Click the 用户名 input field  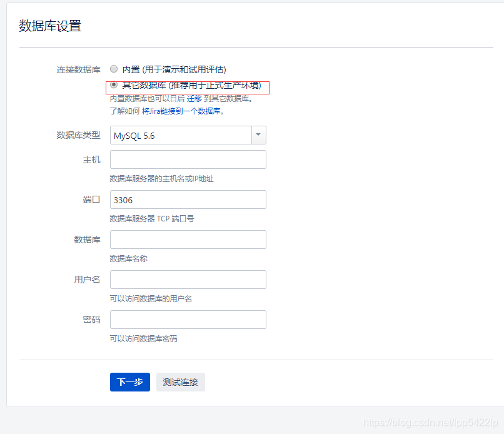tap(188, 280)
